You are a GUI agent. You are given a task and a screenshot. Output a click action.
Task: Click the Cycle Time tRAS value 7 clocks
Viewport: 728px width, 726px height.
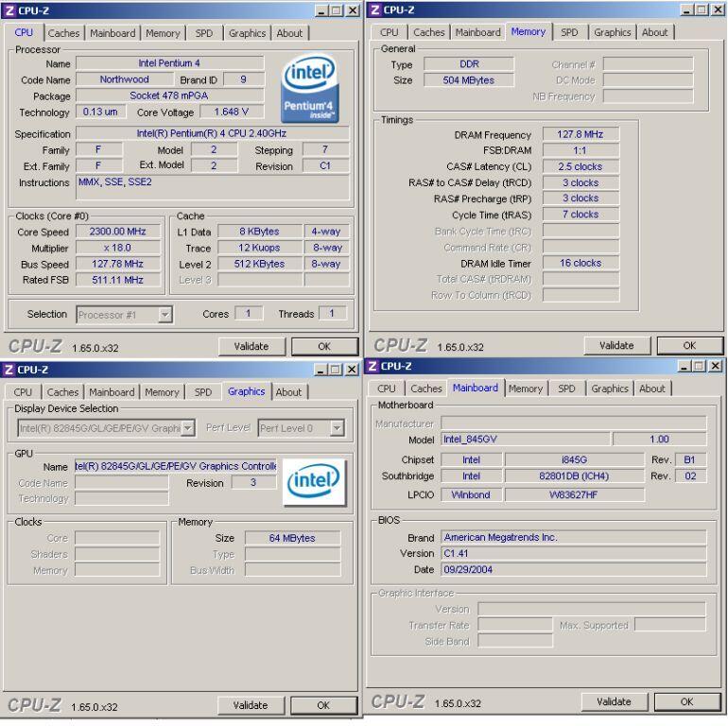581,215
